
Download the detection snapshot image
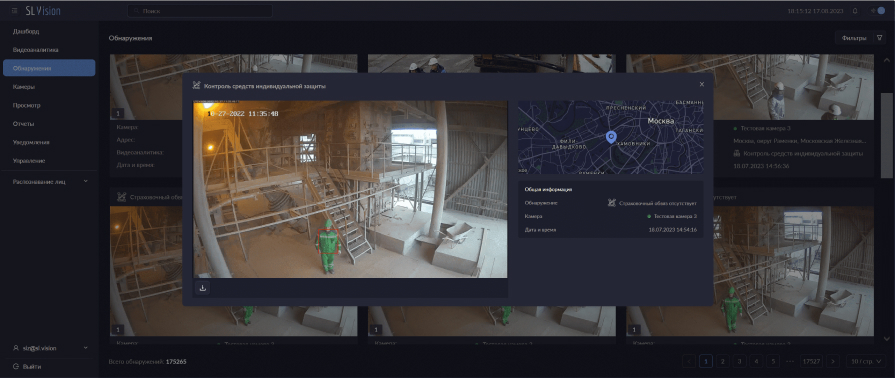203,288
